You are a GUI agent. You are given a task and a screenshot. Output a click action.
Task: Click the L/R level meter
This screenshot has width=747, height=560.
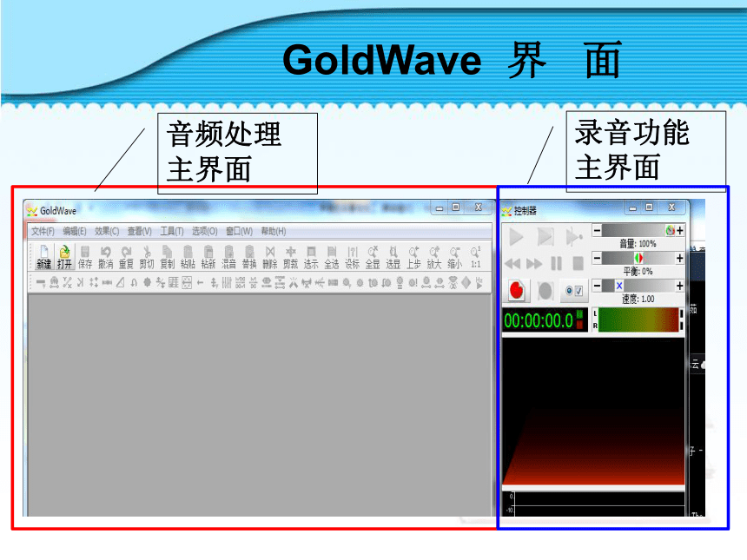pos(638,320)
